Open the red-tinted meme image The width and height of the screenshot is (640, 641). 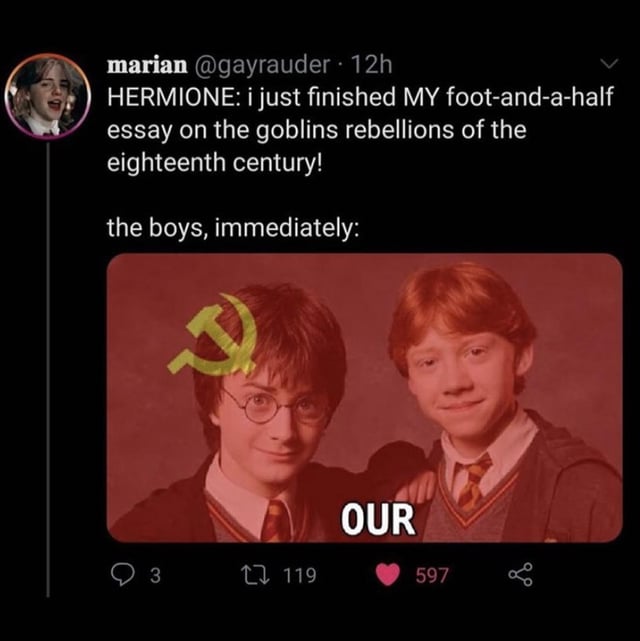[365, 397]
